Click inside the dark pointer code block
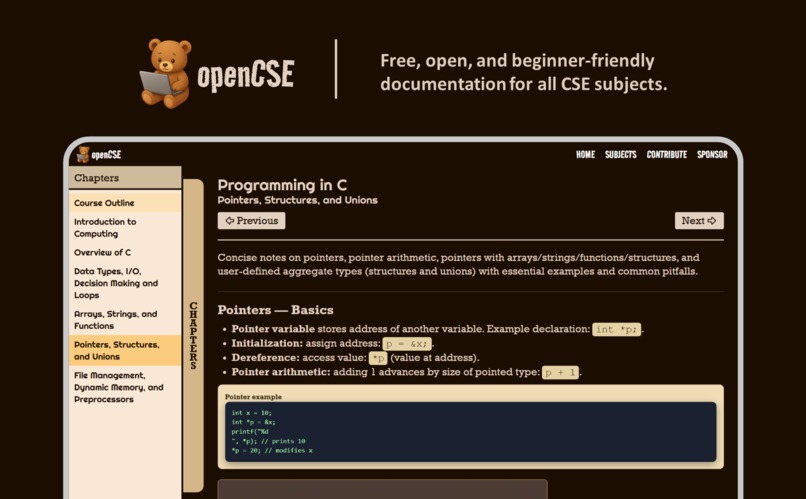This screenshot has height=499, width=806. coord(470,432)
